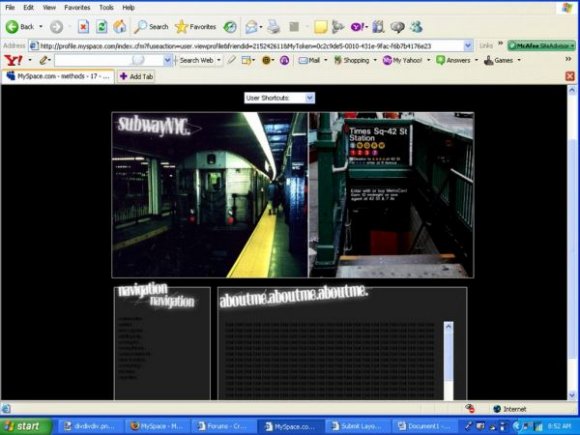Open the Tools menu
Viewport: 580px width, 435px height.
coord(106,7)
